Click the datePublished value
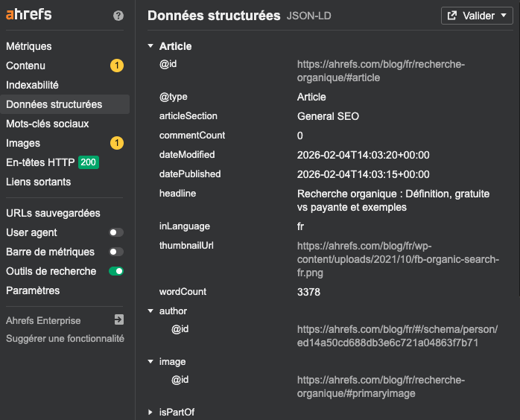 [363, 174]
